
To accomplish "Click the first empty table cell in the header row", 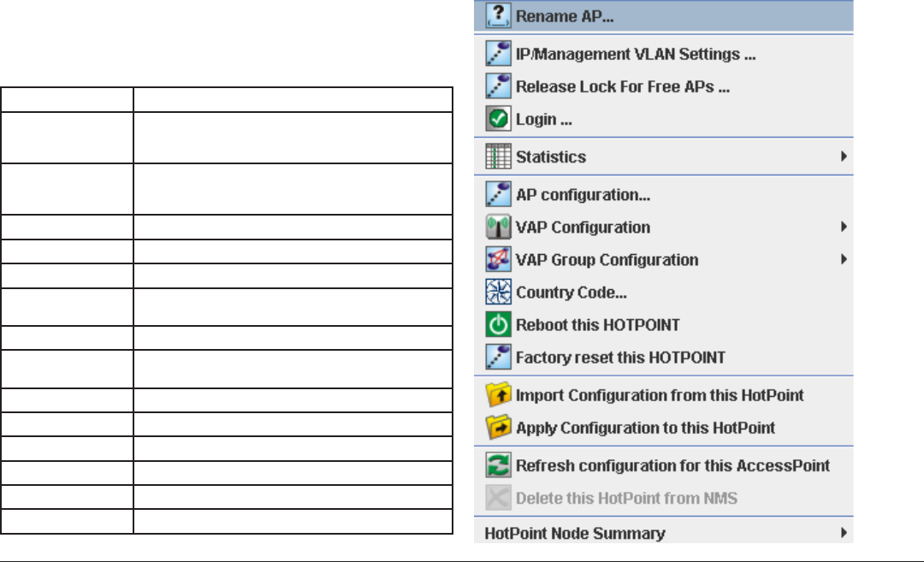I will point(68,99).
